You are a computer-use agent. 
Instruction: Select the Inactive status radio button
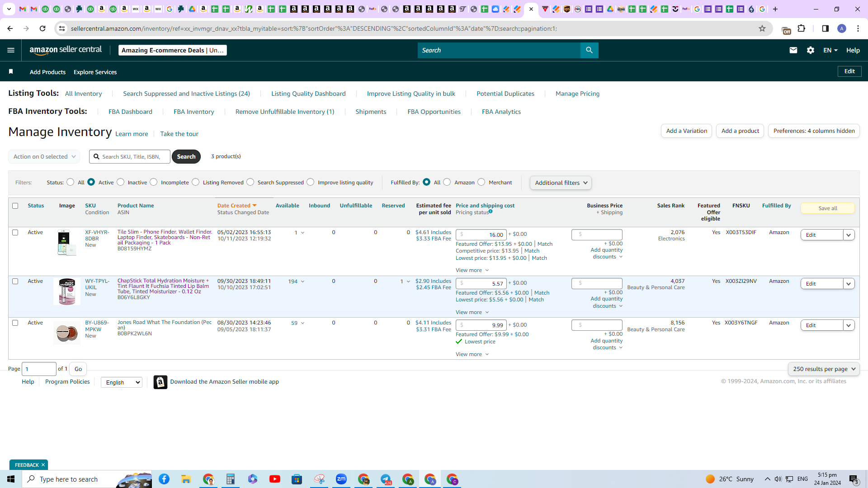[120, 182]
